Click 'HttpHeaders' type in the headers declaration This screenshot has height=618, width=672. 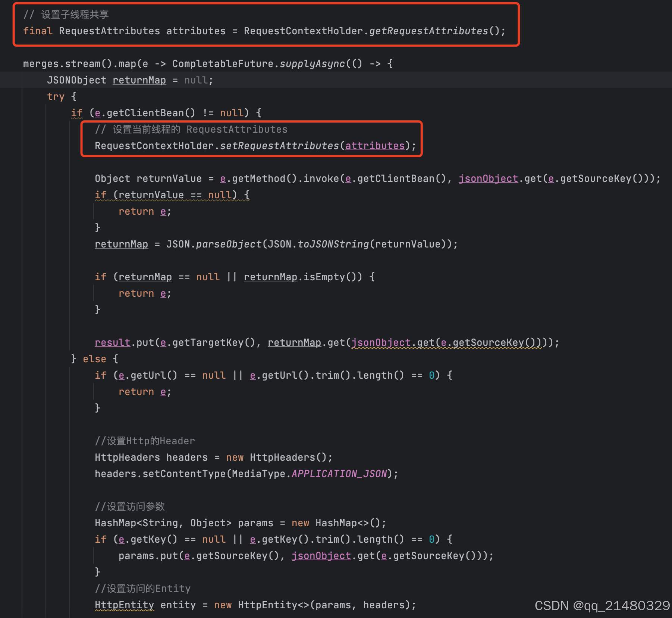(127, 457)
